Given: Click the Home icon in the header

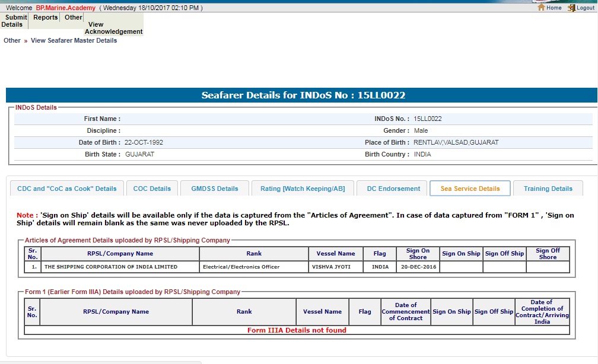Looking at the screenshot, I should (541, 8).
